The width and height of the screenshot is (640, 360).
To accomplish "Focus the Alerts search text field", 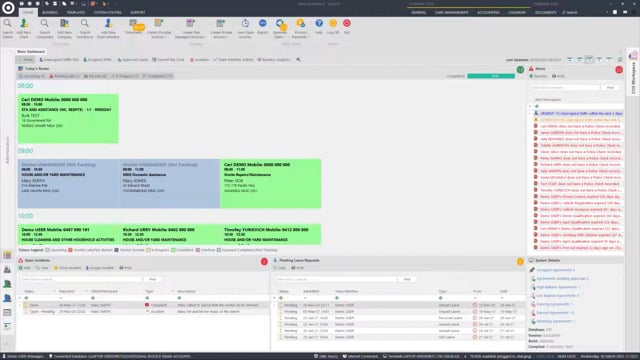I will pyautogui.click(x=564, y=87).
